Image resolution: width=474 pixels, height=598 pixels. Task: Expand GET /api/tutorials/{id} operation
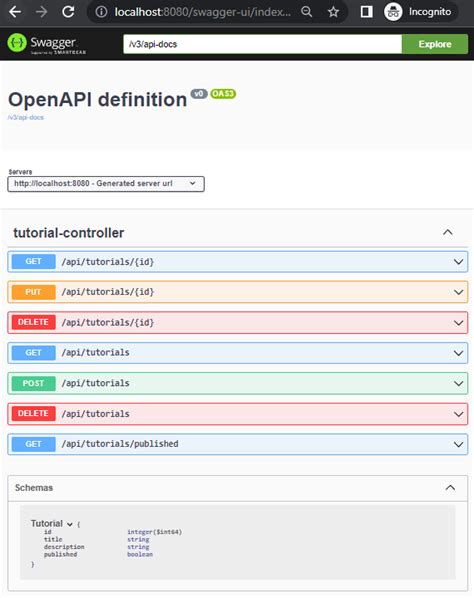(238, 262)
